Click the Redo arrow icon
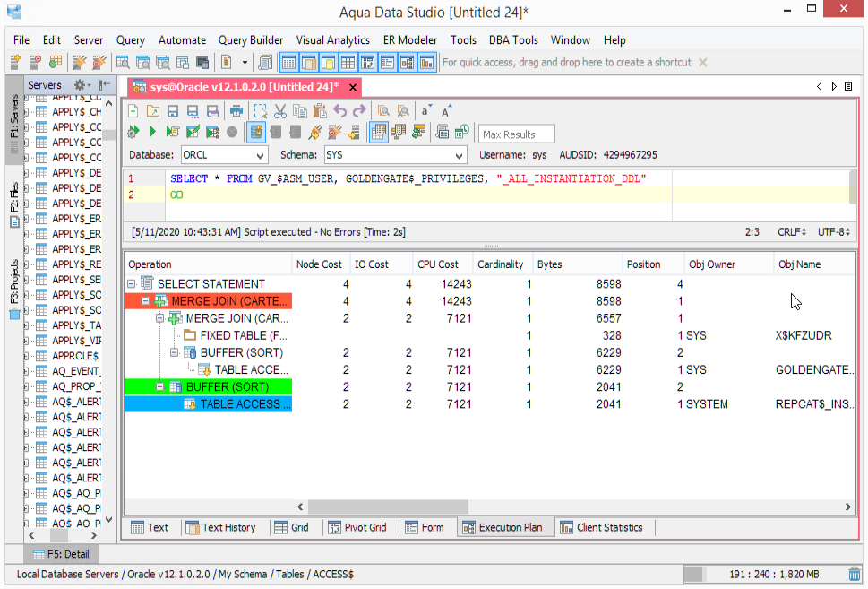The height and width of the screenshot is (589, 868). pyautogui.click(x=359, y=111)
